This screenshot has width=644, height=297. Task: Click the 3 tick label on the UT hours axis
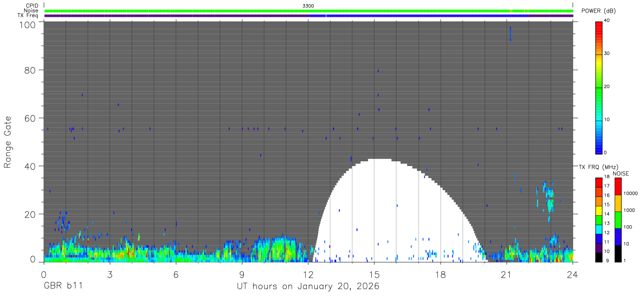[110, 274]
